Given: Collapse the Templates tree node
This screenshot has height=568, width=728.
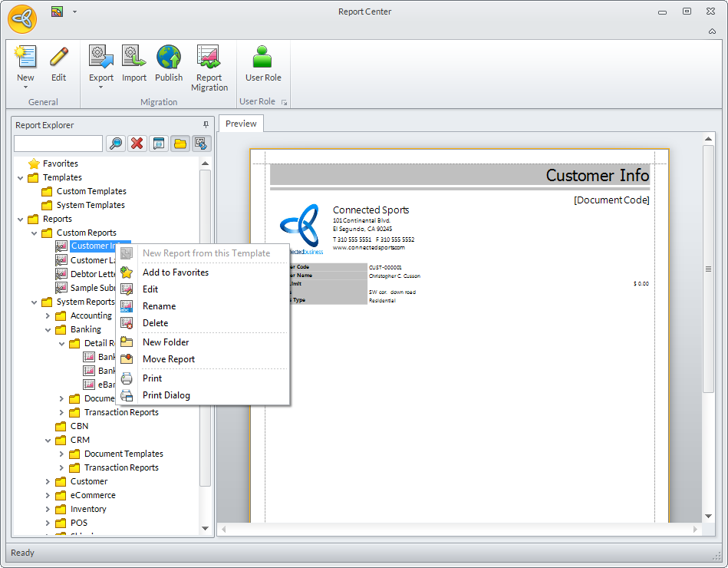Looking at the screenshot, I should (20, 177).
